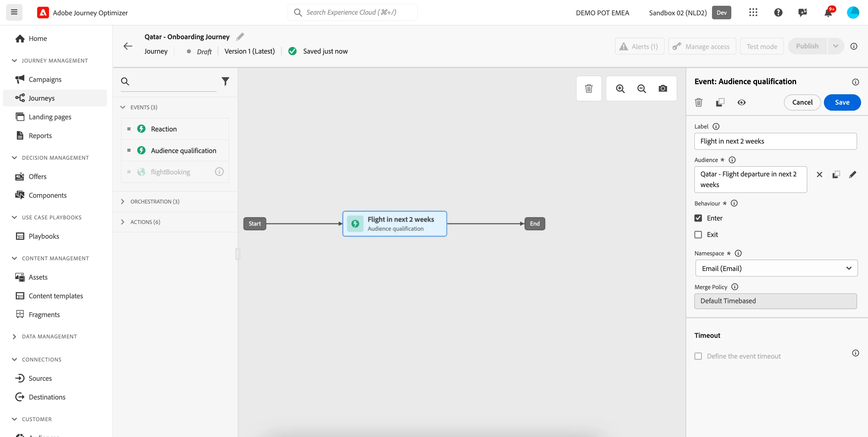Expand the ORCHESTRATION section

[123, 201]
